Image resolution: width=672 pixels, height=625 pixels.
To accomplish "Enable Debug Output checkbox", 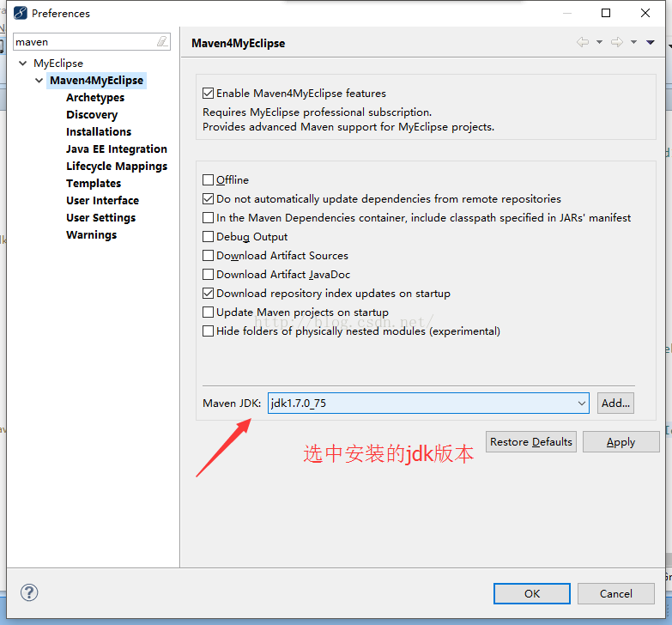I will (x=208, y=236).
